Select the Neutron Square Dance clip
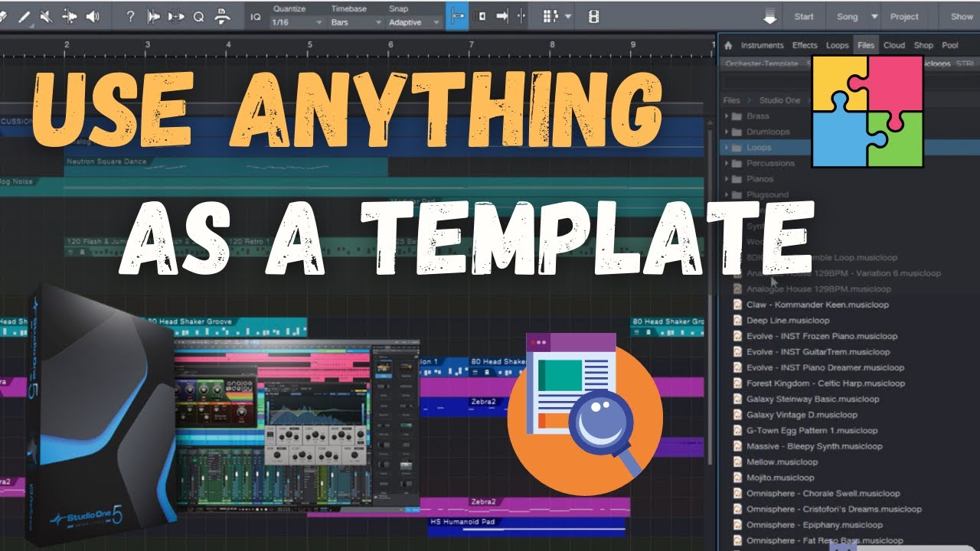Viewport: 980px width, 551px height. (x=227, y=166)
